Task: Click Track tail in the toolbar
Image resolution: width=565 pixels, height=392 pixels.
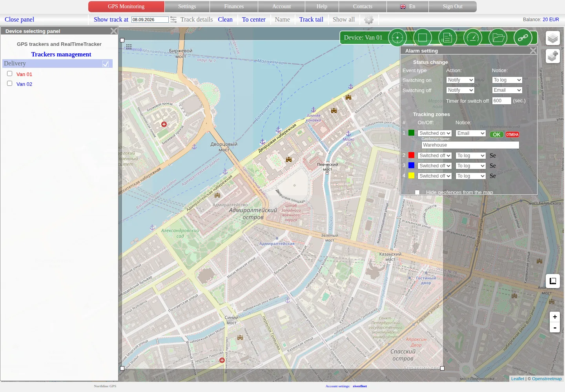Action: tap(311, 20)
